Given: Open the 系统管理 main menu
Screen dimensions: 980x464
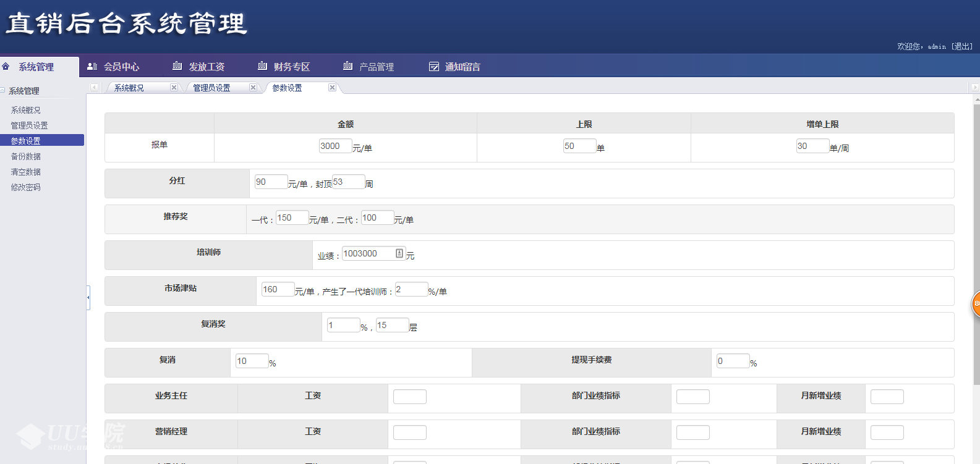Looking at the screenshot, I should pyautogui.click(x=36, y=67).
